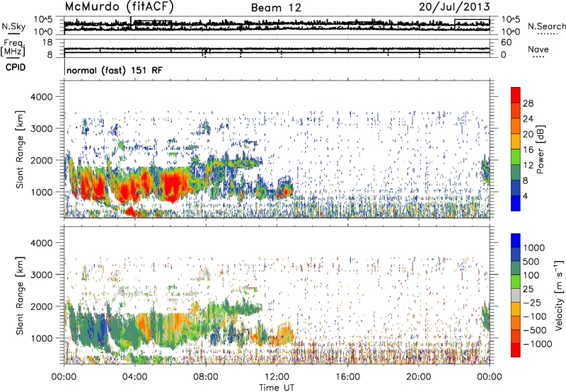
Task: Click the N.Search legend label
Action: (546, 26)
